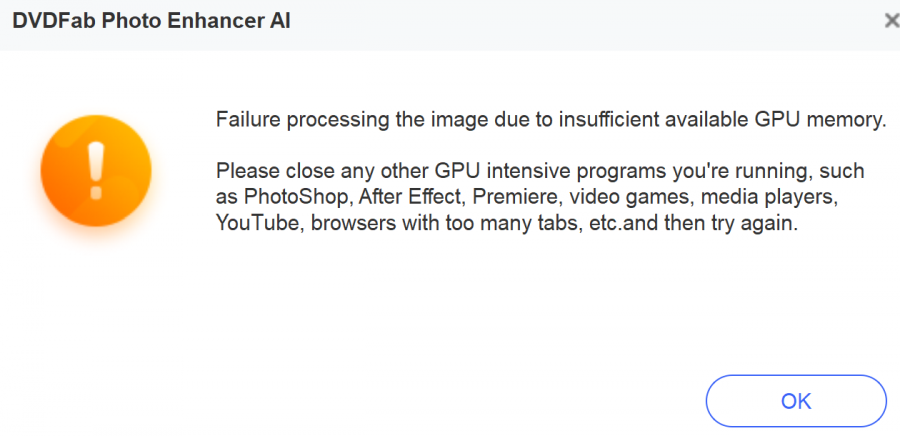Close the DVDFab Photo Enhancer AI dialog
Viewport: 900px width, 436px height.
pos(892,20)
